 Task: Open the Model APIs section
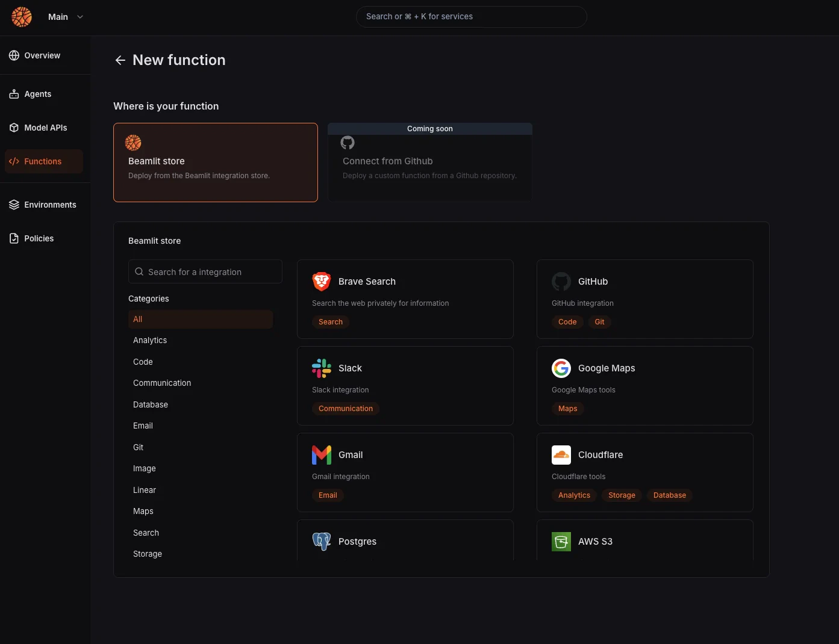pyautogui.click(x=45, y=128)
